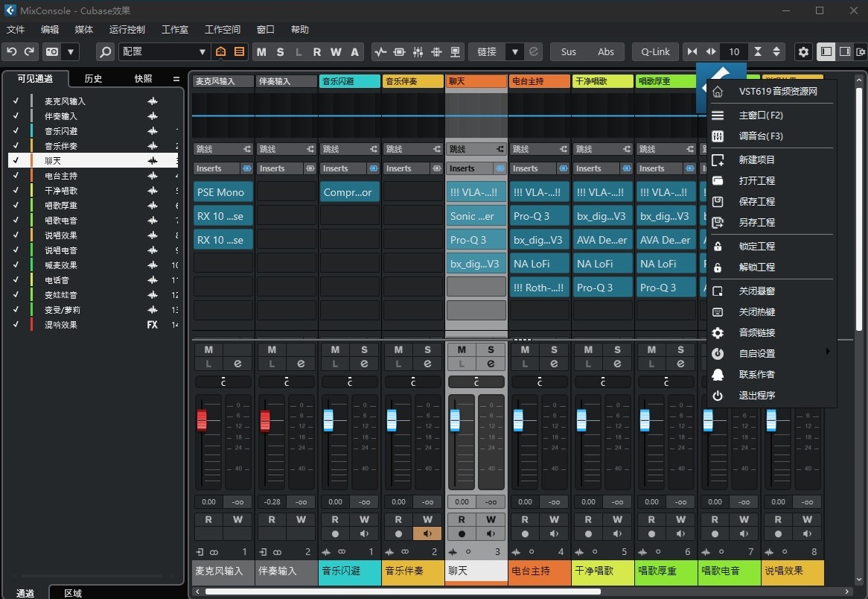
Task: Click the snapshot camera icon
Action: tap(51, 51)
